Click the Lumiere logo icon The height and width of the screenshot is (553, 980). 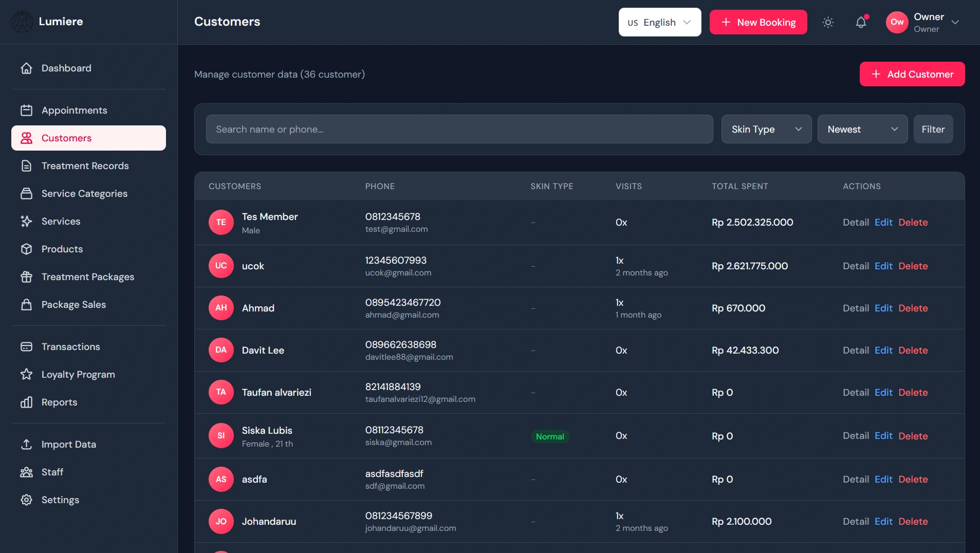tap(22, 22)
